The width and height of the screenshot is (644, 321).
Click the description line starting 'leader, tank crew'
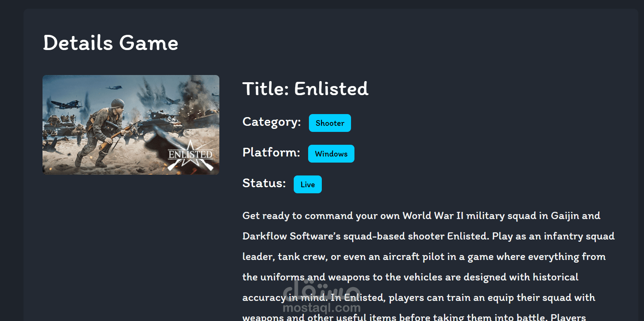[424, 257]
